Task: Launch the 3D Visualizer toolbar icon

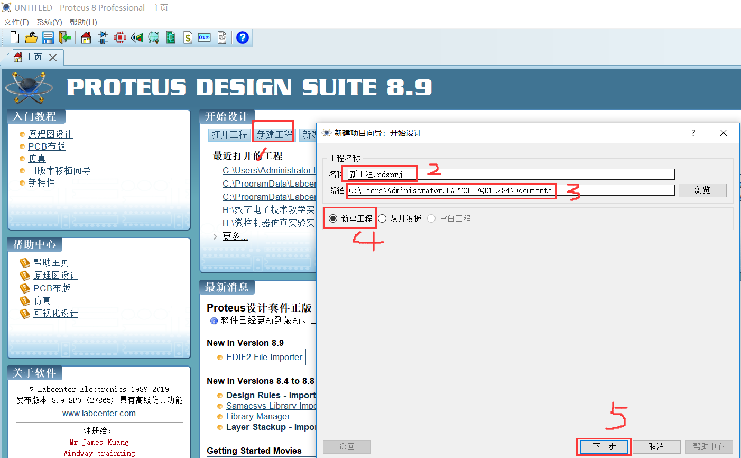Action: 137,37
